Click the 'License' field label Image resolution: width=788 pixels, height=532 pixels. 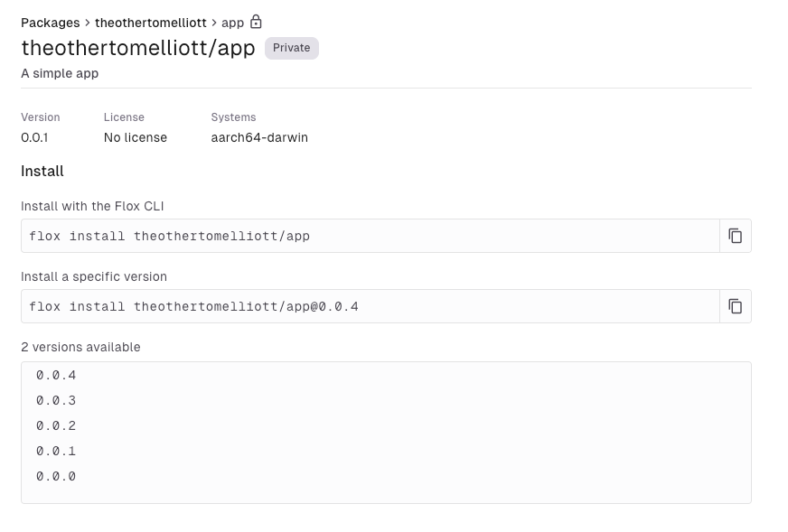124,117
